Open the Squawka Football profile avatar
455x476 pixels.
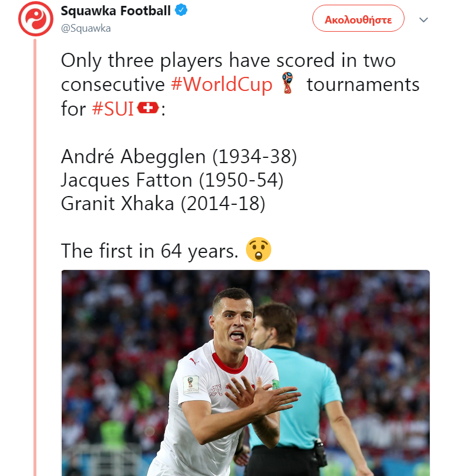click(36, 19)
